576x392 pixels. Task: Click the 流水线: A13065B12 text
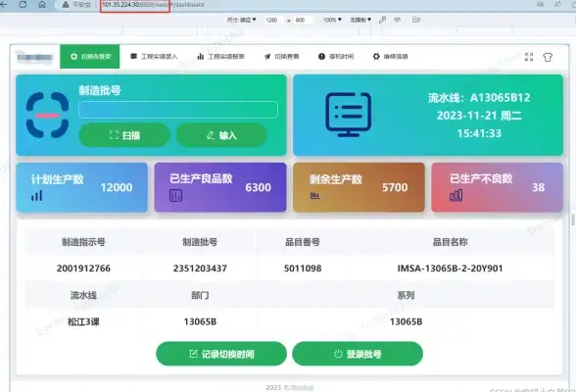(479, 98)
